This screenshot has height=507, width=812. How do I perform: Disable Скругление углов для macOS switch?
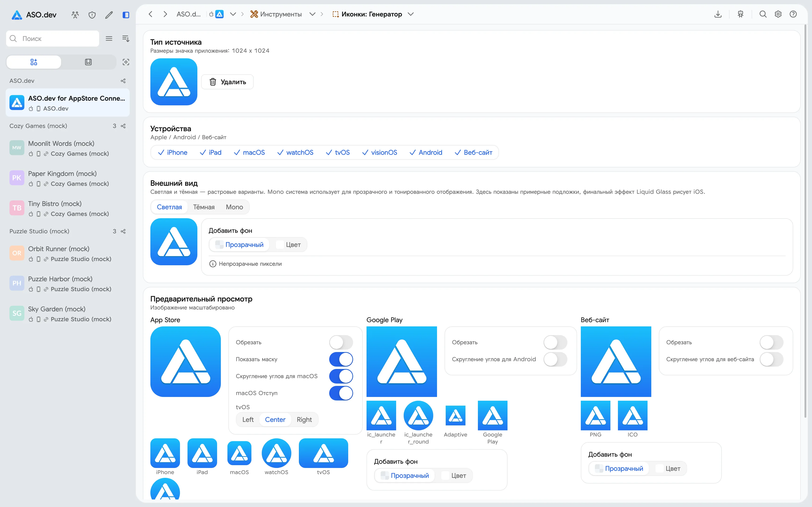click(341, 376)
